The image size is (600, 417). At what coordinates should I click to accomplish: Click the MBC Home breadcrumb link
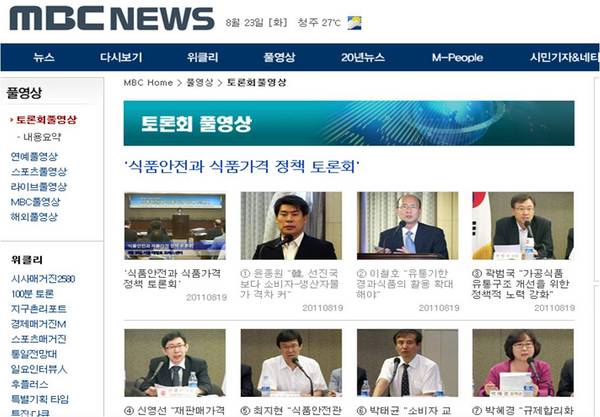pos(148,83)
